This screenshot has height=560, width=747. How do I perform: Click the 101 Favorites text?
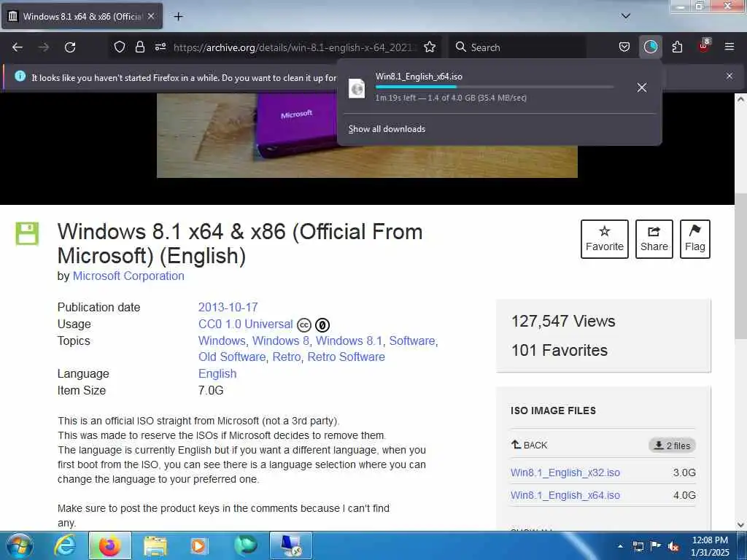[x=560, y=351]
